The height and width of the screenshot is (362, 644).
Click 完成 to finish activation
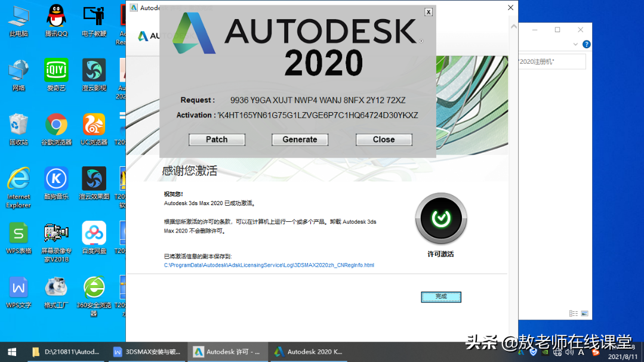440,296
